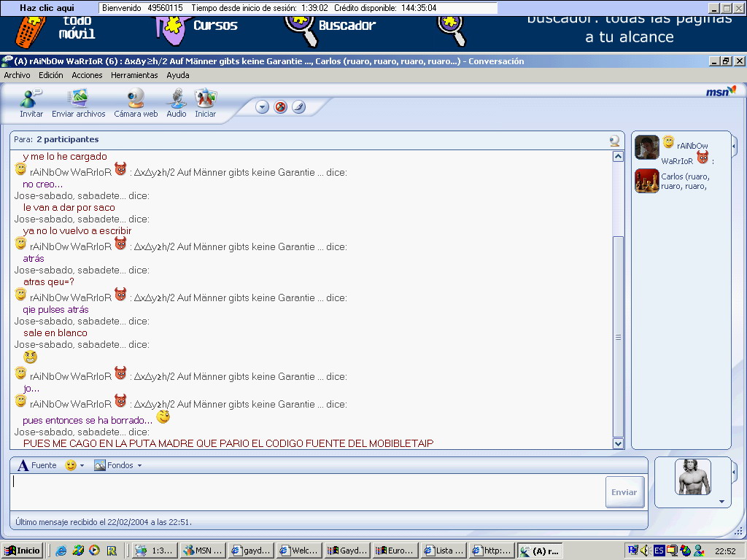747x560 pixels.
Task: Switch to the 'Lista ...' taskbar window
Action: (x=444, y=551)
